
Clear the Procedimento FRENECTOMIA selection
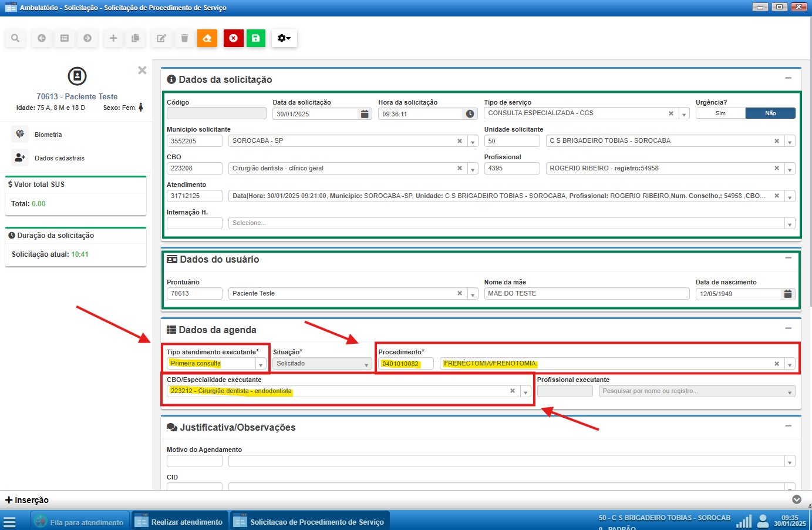776,364
